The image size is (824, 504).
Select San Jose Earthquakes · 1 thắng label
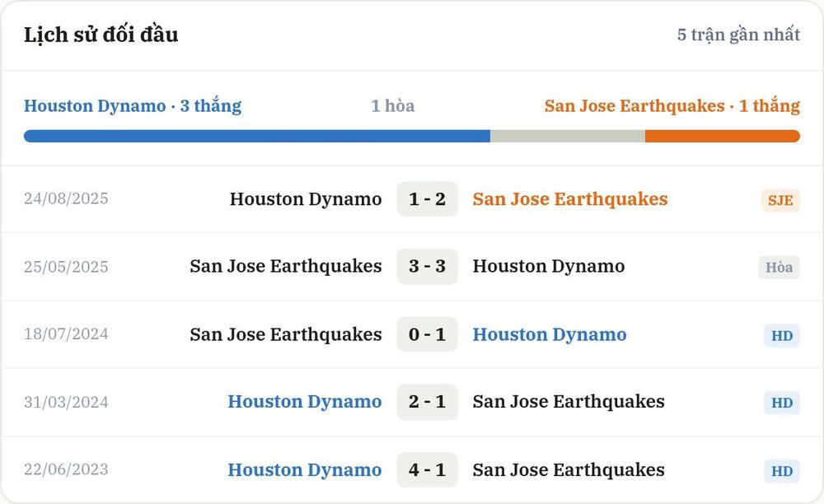(672, 106)
